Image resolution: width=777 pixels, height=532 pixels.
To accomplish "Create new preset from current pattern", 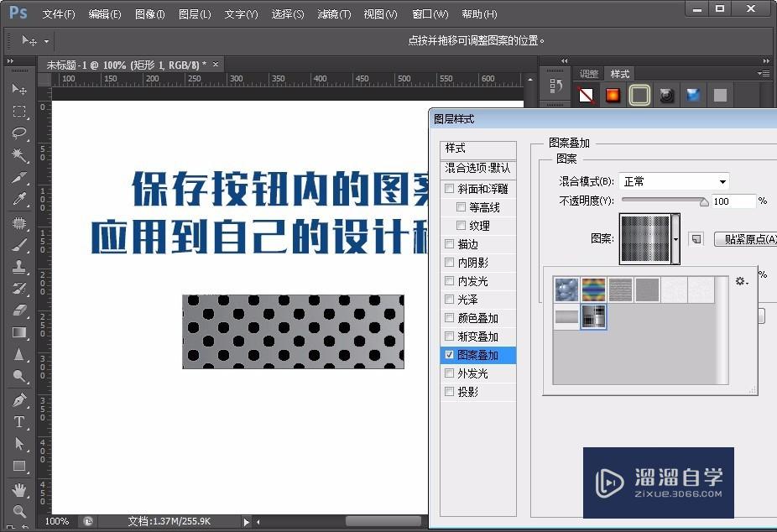I will (x=696, y=239).
